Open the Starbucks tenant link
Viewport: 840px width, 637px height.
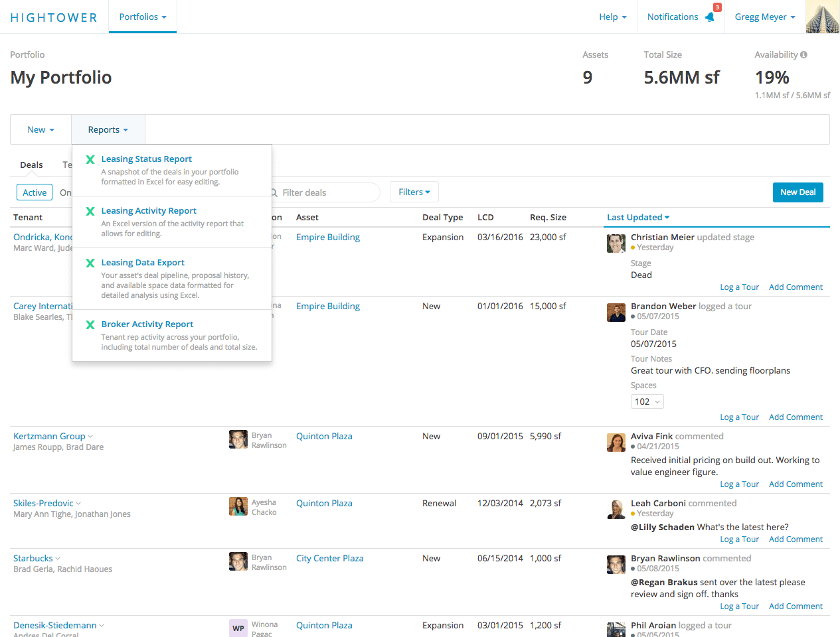tap(33, 558)
